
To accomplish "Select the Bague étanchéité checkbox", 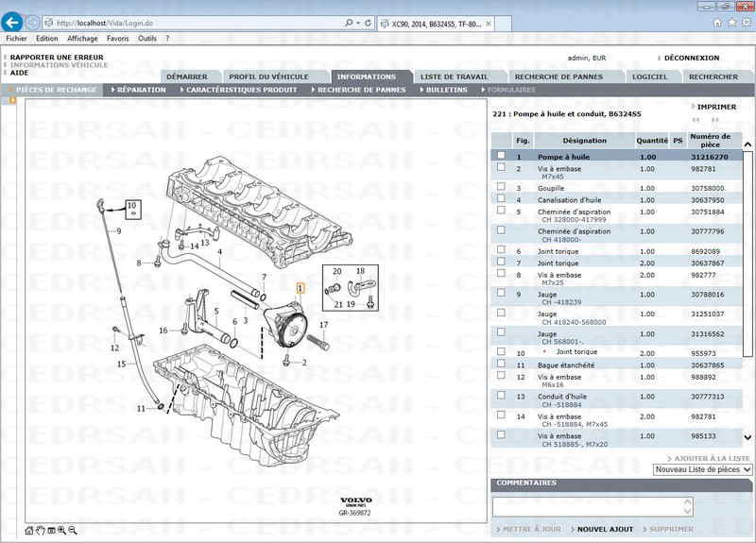I will tap(501, 364).
